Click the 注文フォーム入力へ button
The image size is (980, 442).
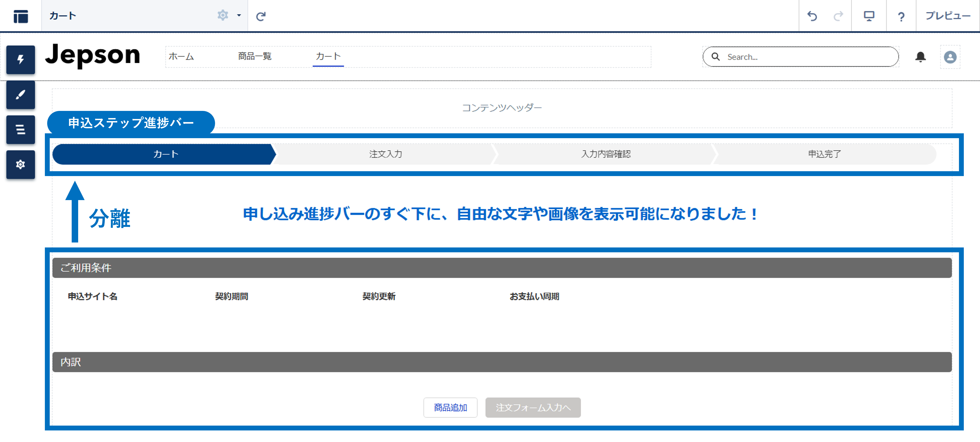[533, 407]
